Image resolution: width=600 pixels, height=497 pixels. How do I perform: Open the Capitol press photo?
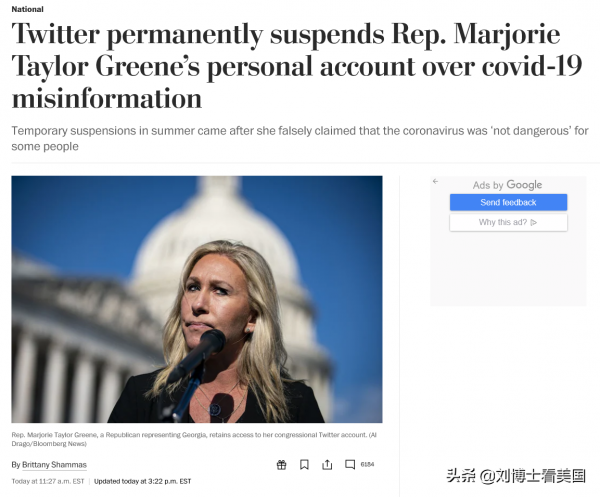[x=197, y=299]
